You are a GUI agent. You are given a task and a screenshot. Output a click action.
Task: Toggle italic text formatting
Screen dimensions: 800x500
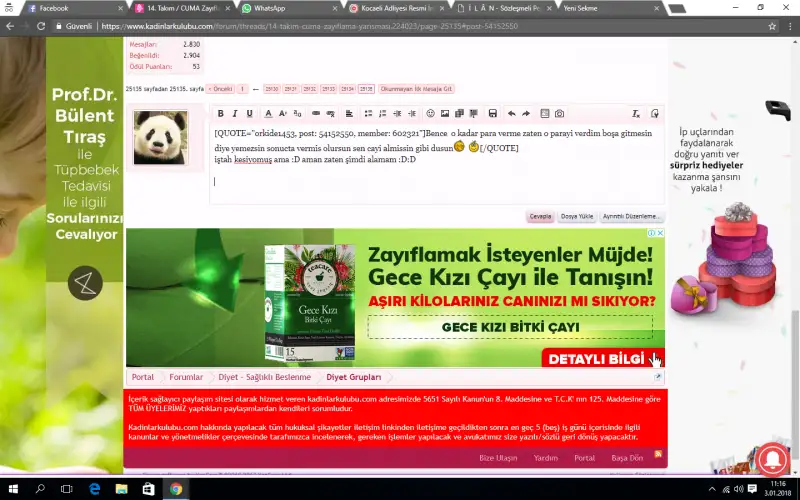pyautogui.click(x=236, y=114)
